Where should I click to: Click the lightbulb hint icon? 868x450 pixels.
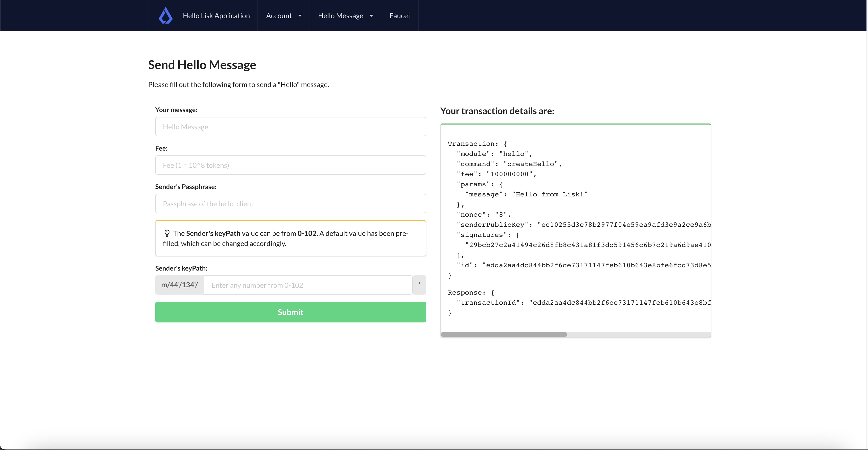point(167,233)
